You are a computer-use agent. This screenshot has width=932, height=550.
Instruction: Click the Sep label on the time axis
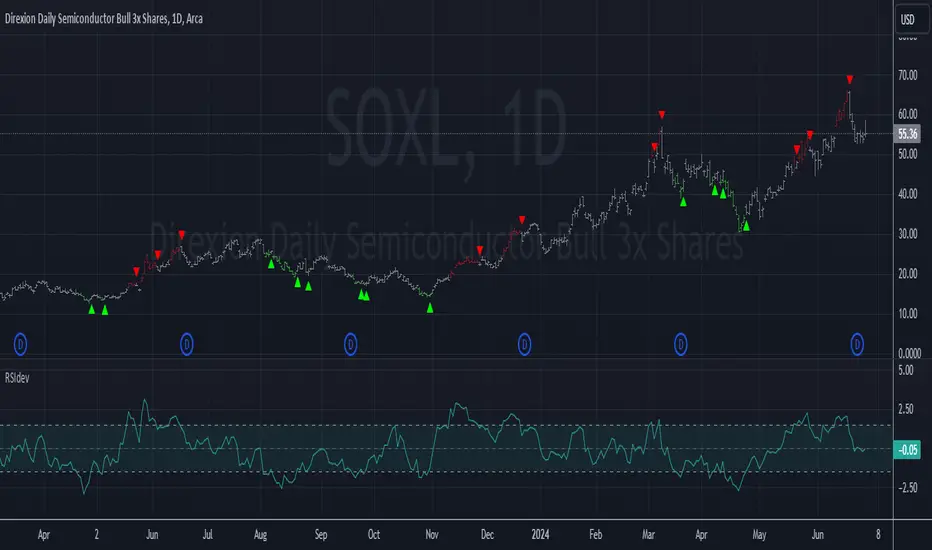(x=321, y=535)
